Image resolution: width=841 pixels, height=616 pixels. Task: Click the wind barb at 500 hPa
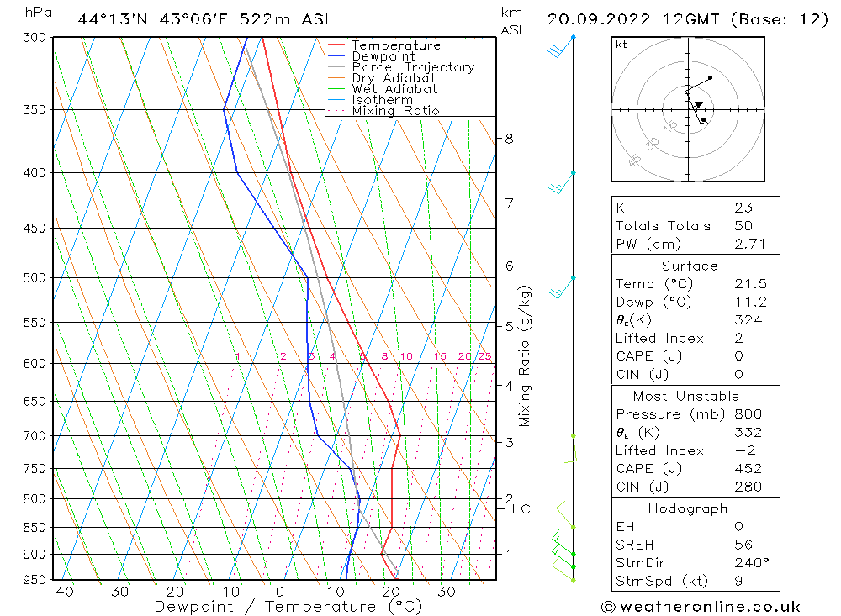pyautogui.click(x=562, y=288)
